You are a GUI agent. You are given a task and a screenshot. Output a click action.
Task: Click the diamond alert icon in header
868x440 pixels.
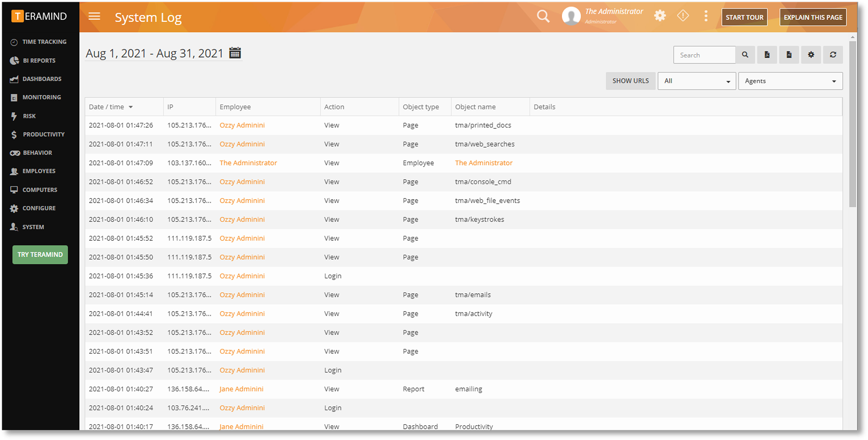[683, 16]
